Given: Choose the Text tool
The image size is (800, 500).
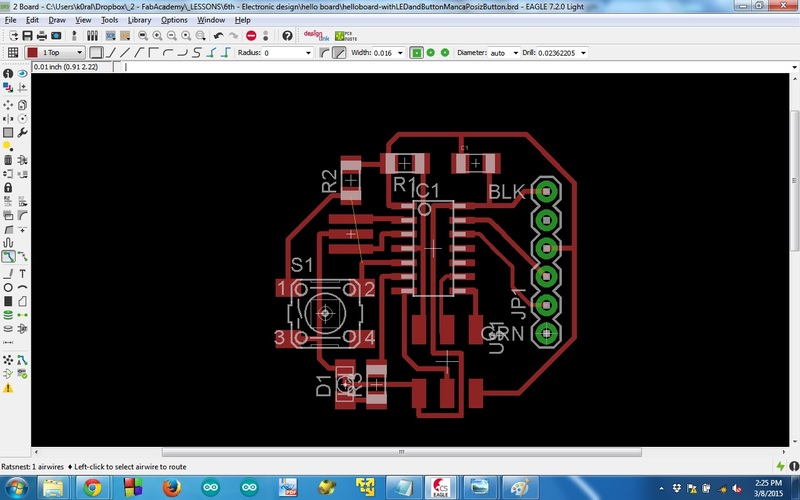Looking at the screenshot, I should tap(22, 273).
